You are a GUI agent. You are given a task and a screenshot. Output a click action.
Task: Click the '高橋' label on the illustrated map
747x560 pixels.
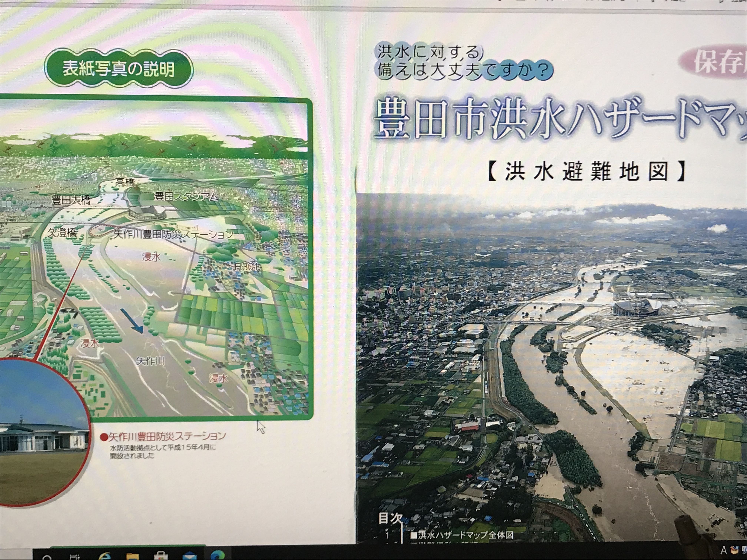[125, 182]
